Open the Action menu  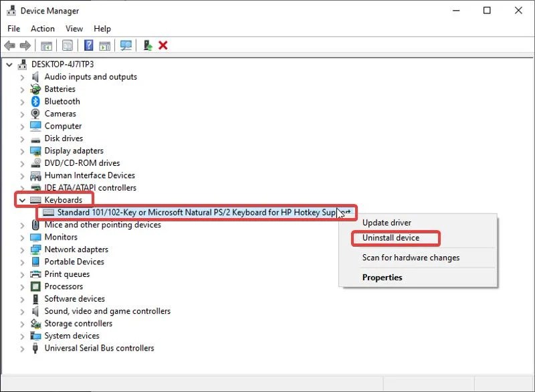(42, 28)
